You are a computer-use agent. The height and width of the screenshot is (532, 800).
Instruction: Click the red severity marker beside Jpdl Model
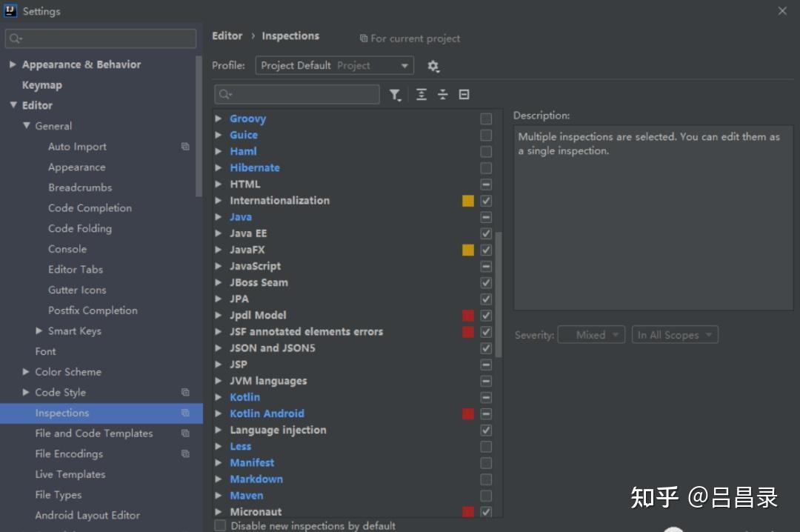coord(467,315)
